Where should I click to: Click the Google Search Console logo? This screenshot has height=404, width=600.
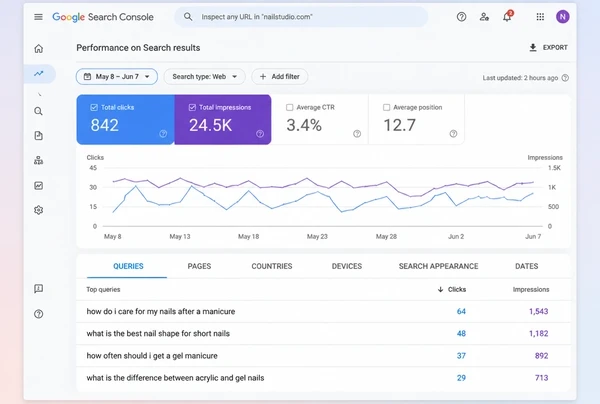click(x=103, y=17)
